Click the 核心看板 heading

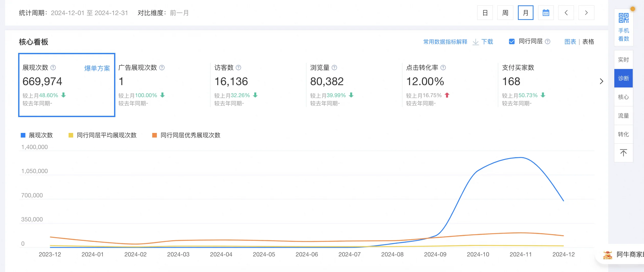[34, 42]
